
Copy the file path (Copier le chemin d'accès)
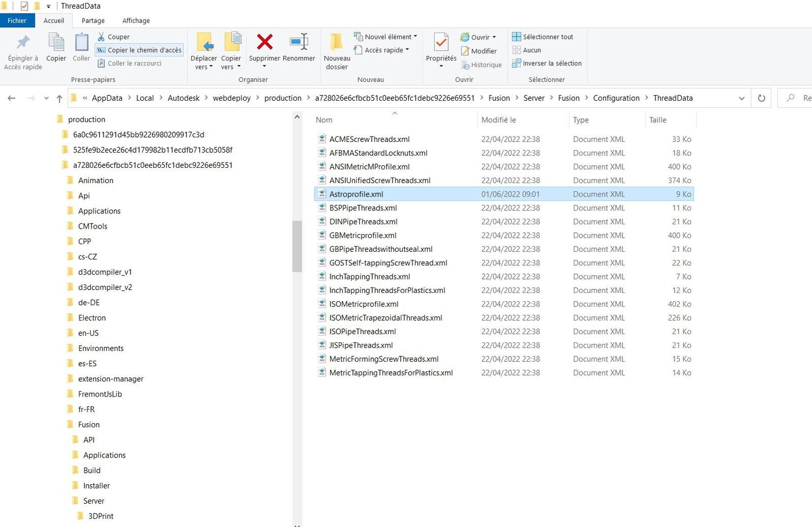(139, 50)
